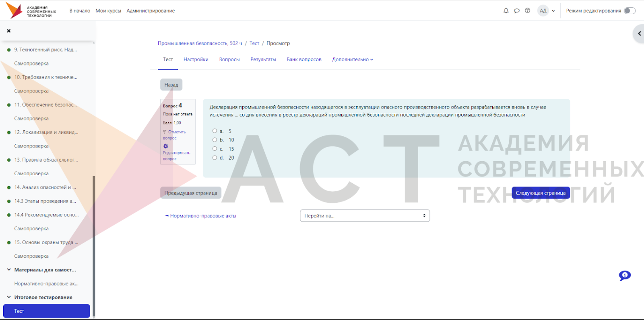The width and height of the screenshot is (644, 320).
Task: Close the course index sidebar with X
Action: [x=9, y=31]
